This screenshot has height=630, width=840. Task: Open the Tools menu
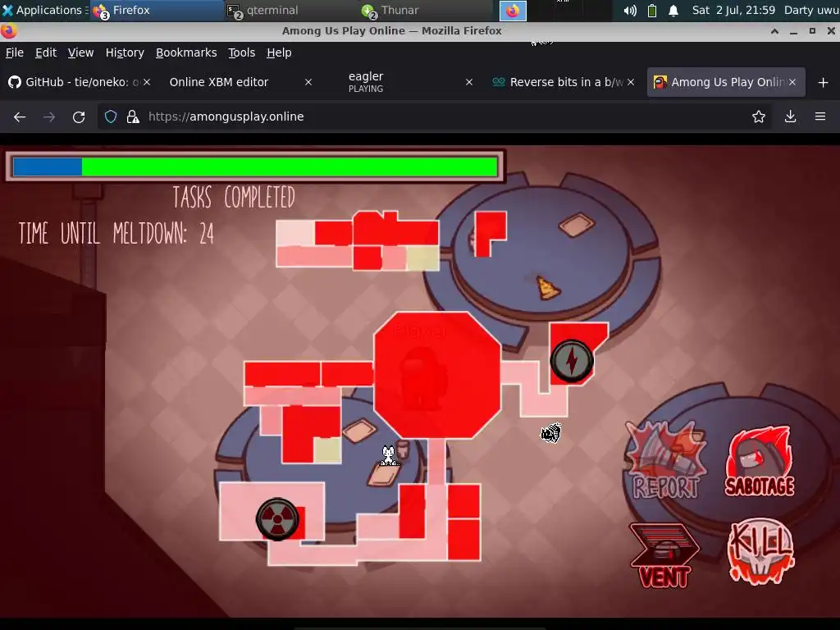(x=242, y=52)
